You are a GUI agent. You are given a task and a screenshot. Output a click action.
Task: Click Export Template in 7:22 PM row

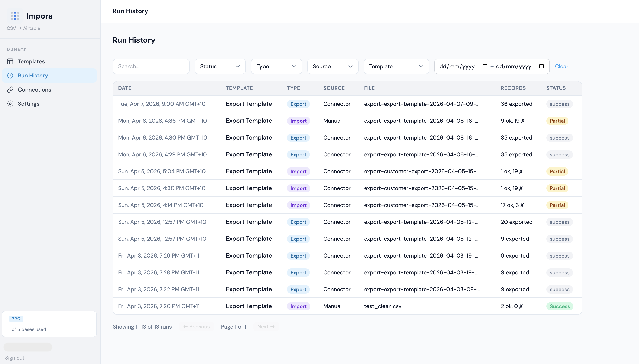[249, 289]
